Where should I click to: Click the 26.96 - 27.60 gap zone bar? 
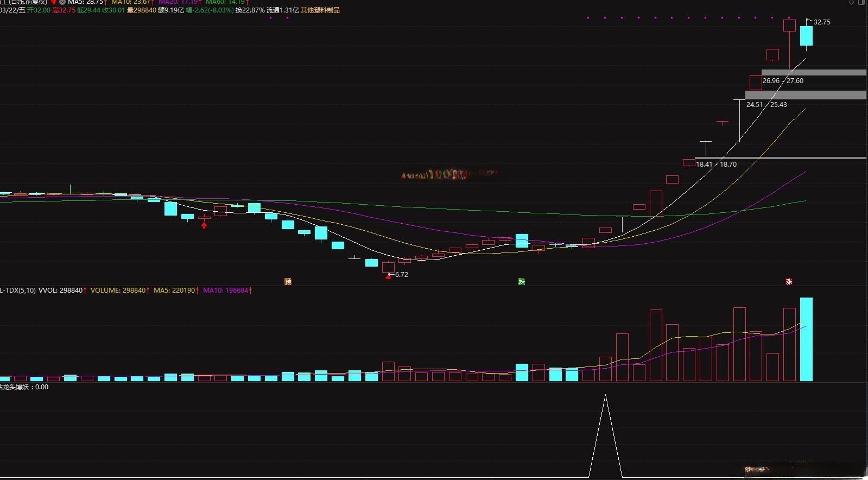tap(813, 73)
